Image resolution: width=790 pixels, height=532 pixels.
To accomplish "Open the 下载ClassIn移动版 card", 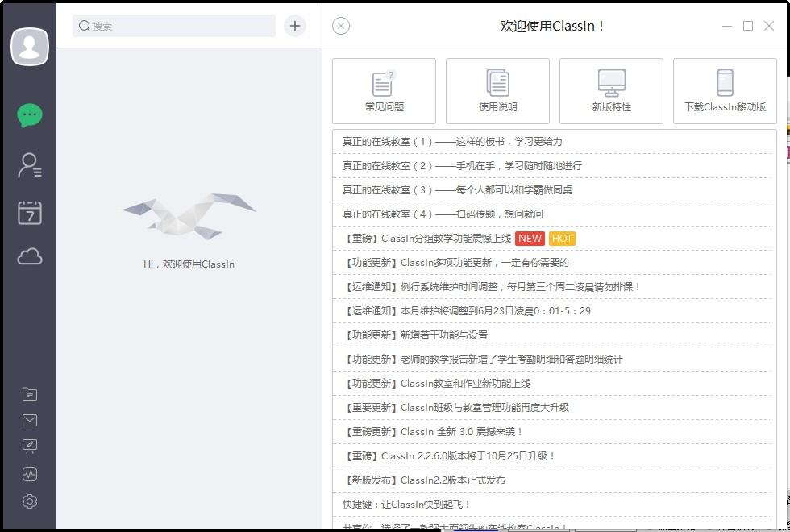I will pyautogui.click(x=725, y=91).
